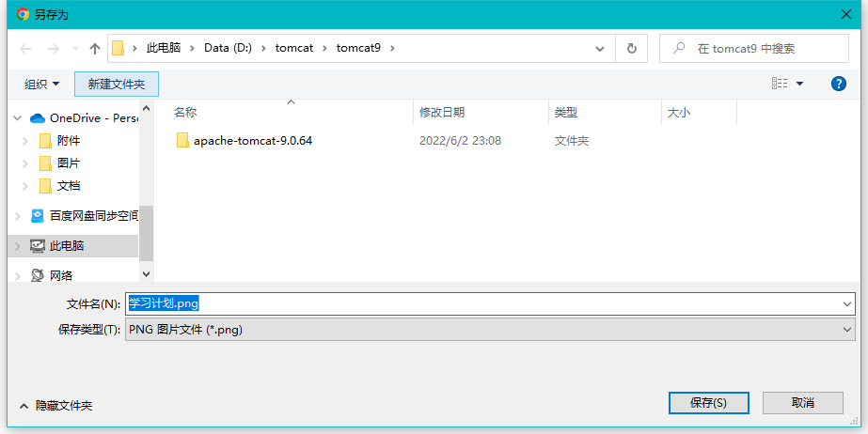This screenshot has width=868, height=434.
Task: Collapse folders with 隐藏文件夹
Action: (56, 406)
